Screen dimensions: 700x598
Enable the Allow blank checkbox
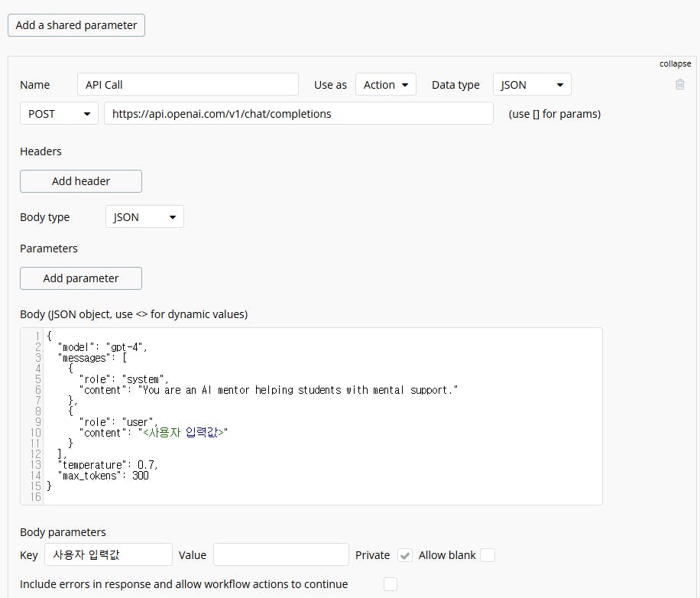point(487,555)
